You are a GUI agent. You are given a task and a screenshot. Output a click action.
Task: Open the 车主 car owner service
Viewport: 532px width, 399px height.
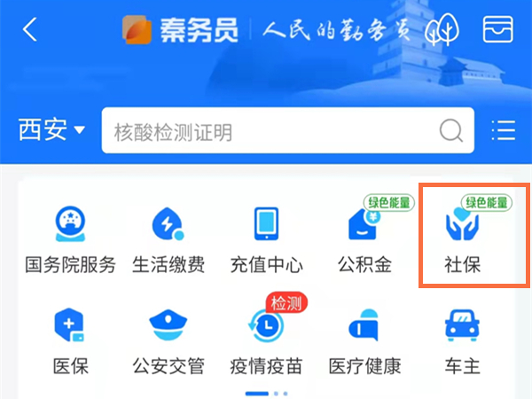(462, 341)
